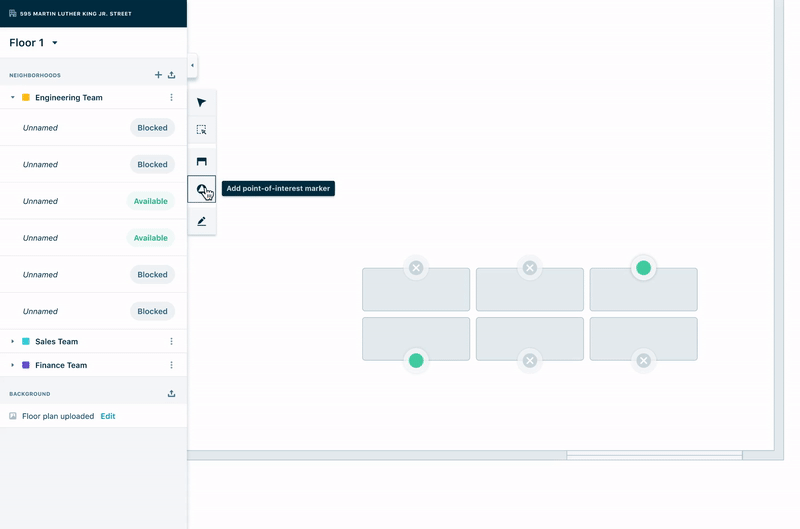Click the building icon in header
The height and width of the screenshot is (529, 800).
13,13
